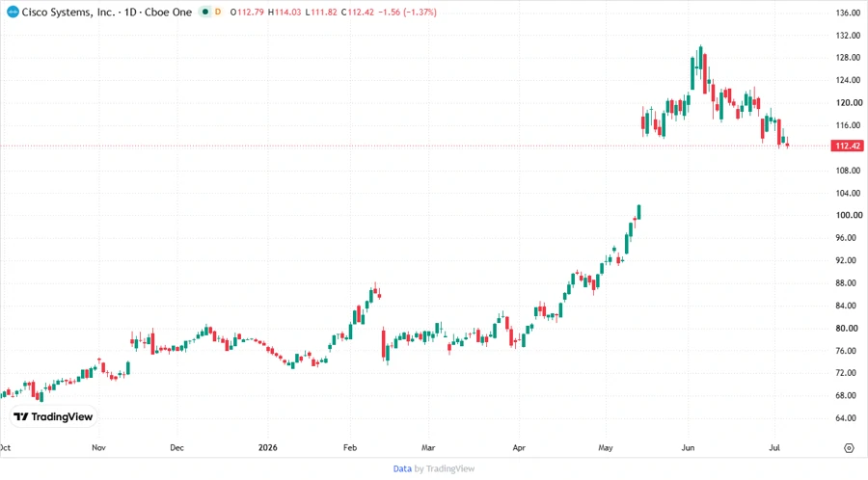This screenshot has width=868, height=480.
Task: Click the open value O112.79
Action: tap(247, 12)
